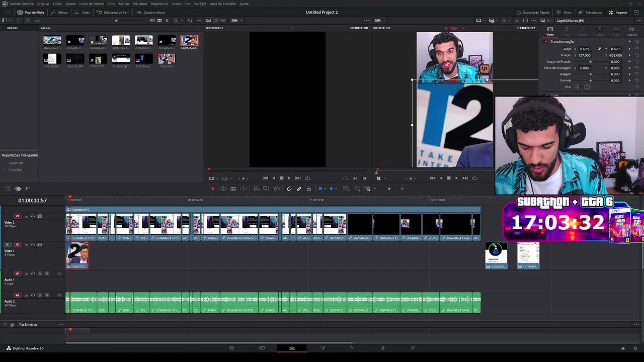644x362 pixels.
Task: Toggle clip linking chain icon
Action: (x=299, y=189)
